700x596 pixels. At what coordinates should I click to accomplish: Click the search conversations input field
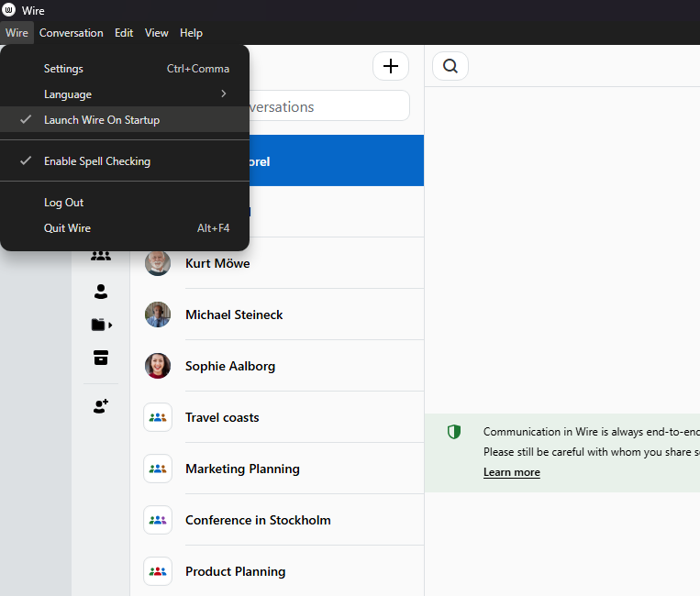(x=329, y=105)
